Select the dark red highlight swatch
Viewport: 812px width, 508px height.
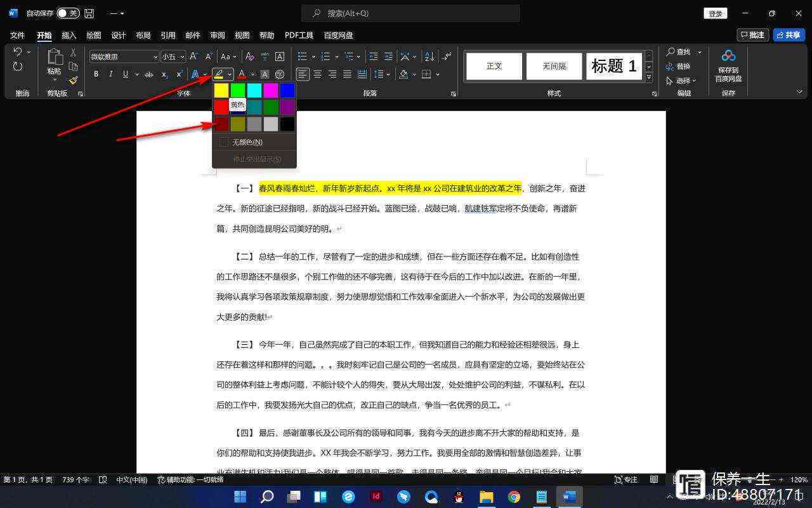(x=221, y=124)
